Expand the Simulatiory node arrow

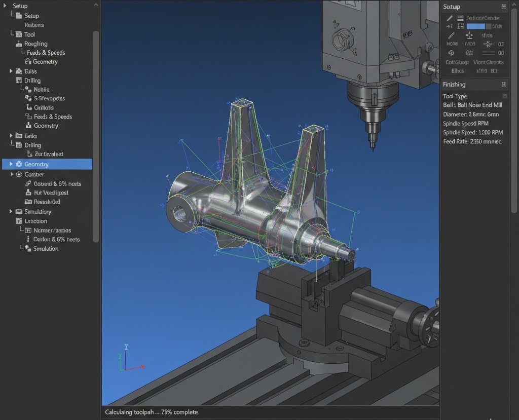[11, 212]
